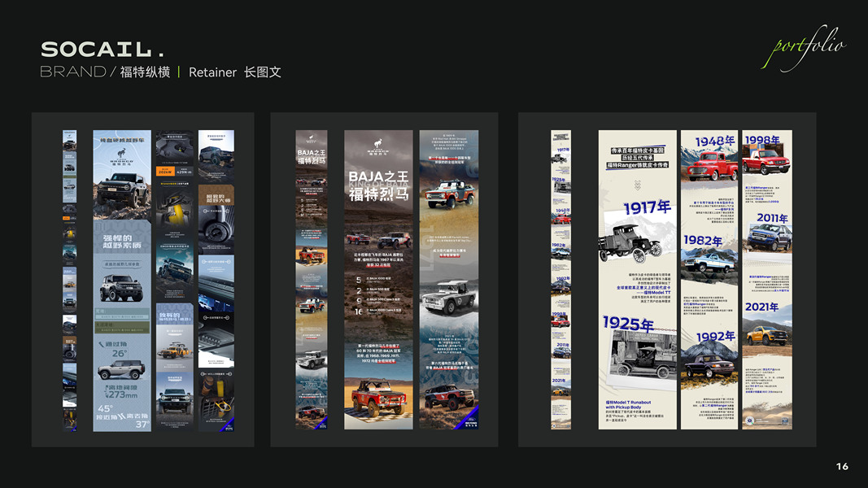Click the '2011年' heading
This screenshot has height=488, width=868.
[772, 218]
